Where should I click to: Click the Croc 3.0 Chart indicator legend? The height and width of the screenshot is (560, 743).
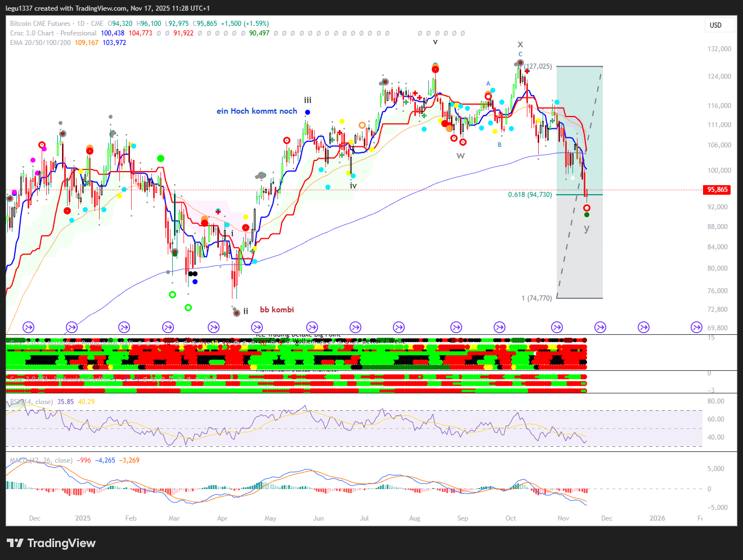(53, 33)
